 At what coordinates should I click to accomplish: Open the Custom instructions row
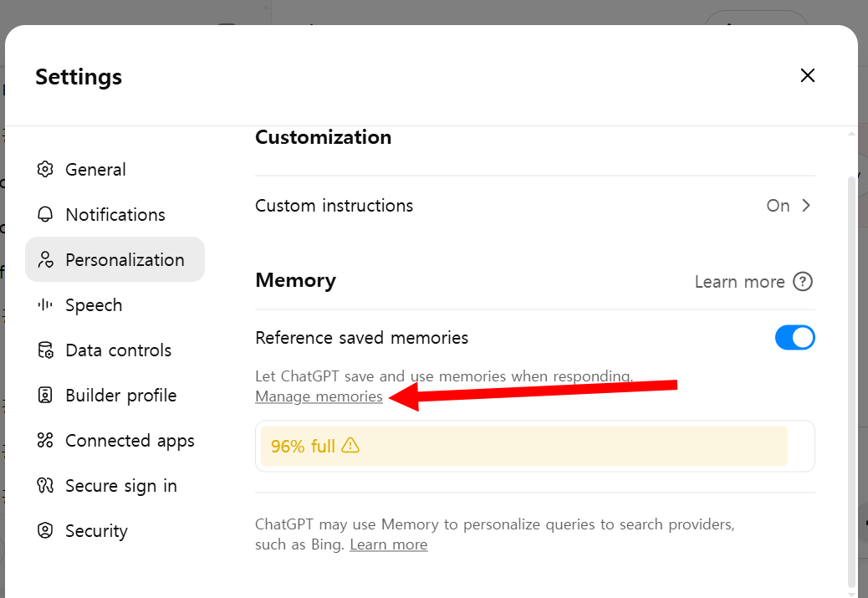[x=534, y=206]
